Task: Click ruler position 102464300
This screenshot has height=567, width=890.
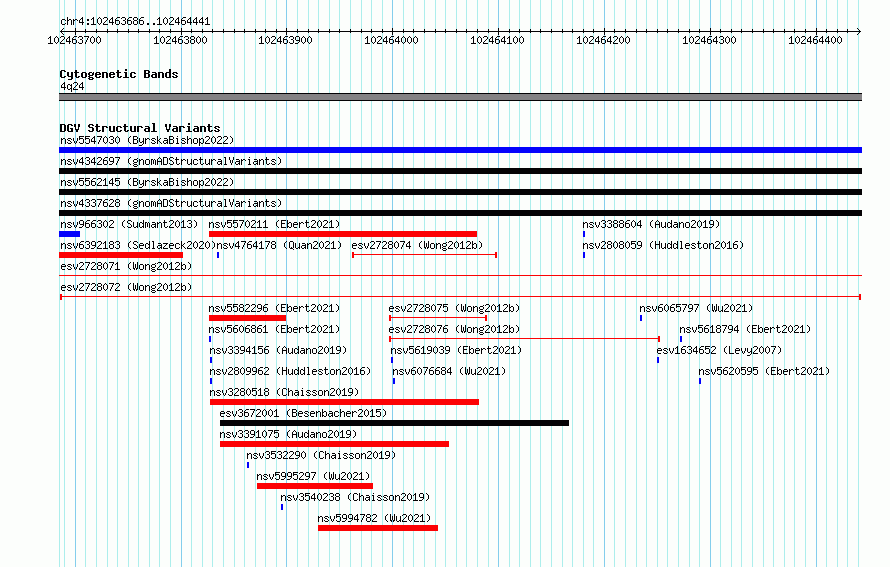Action: pos(709,40)
